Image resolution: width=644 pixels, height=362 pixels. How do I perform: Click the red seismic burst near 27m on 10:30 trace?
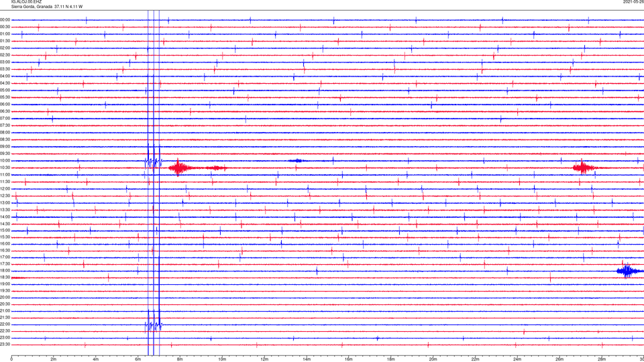pos(584,168)
